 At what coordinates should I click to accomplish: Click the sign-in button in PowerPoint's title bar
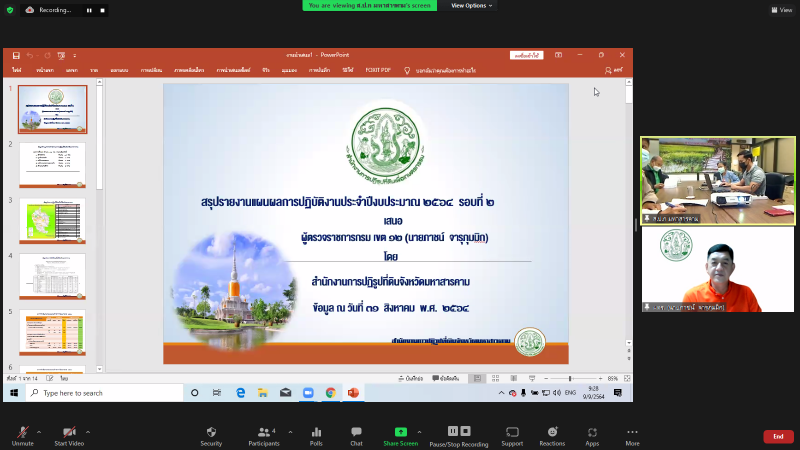[527, 55]
